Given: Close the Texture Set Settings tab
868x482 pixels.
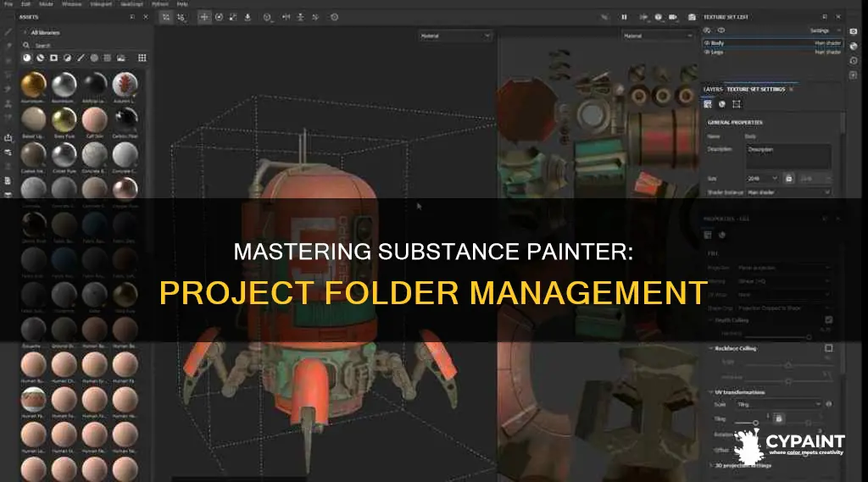Looking at the screenshot, I should tap(791, 89).
